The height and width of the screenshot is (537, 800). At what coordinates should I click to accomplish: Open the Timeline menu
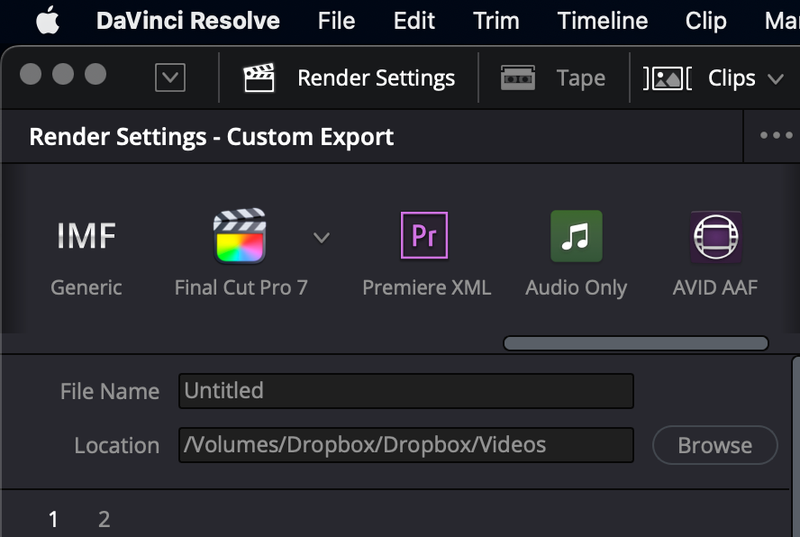[602, 21]
